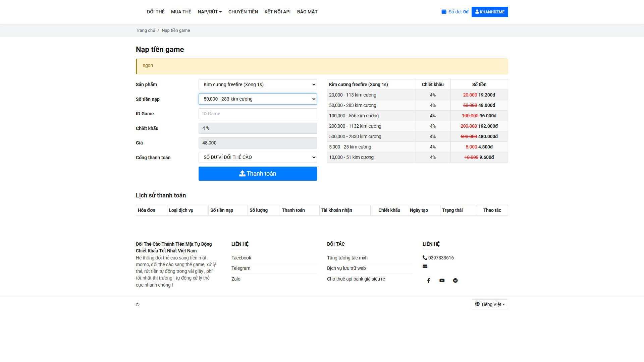Viewport: 644px width, 362px height.
Task: Open the NẠP/RÚT menu
Action: coord(210,12)
